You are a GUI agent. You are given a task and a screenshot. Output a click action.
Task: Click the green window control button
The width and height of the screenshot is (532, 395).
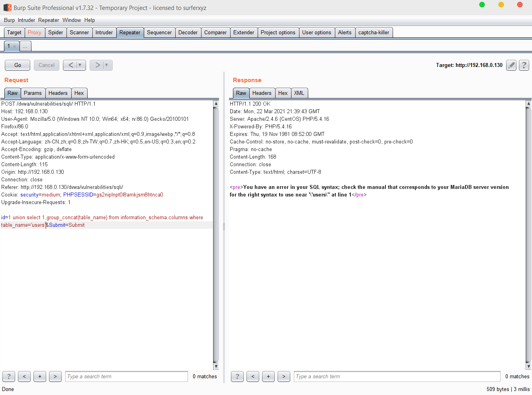pos(482,5)
